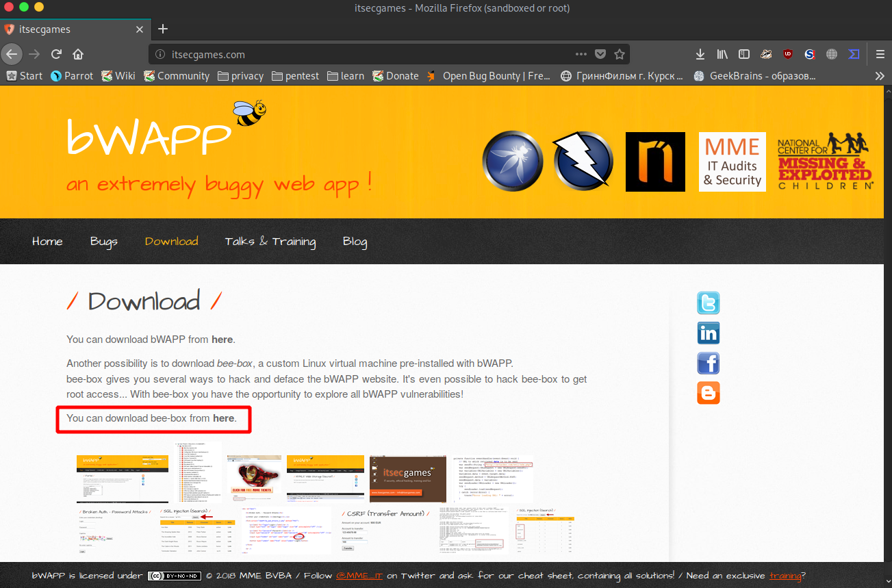Open the Wiki bookmark
This screenshot has height=588, width=892.
pyautogui.click(x=118, y=76)
